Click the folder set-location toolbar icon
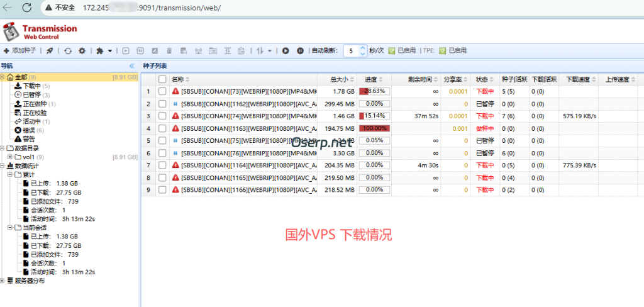 pyautogui.click(x=213, y=50)
